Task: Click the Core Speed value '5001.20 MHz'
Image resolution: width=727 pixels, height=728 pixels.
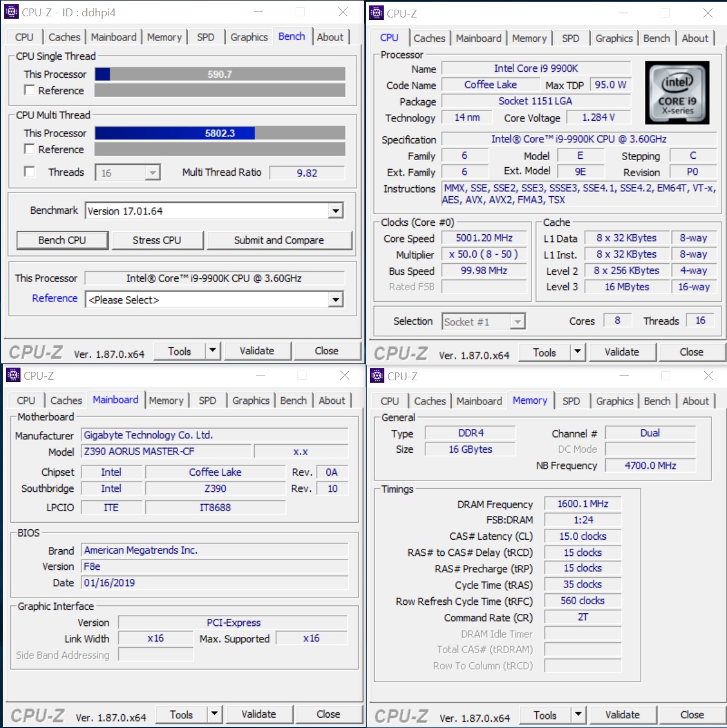Action: pyautogui.click(x=484, y=238)
